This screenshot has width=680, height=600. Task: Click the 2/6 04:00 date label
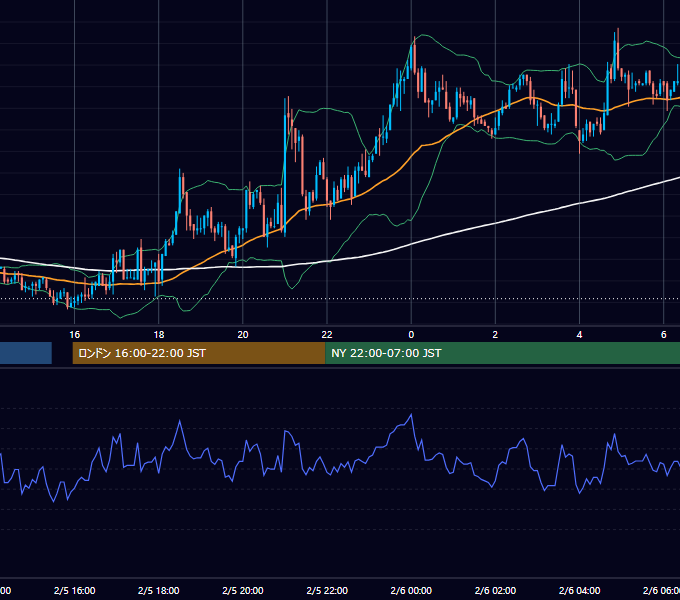(579, 590)
